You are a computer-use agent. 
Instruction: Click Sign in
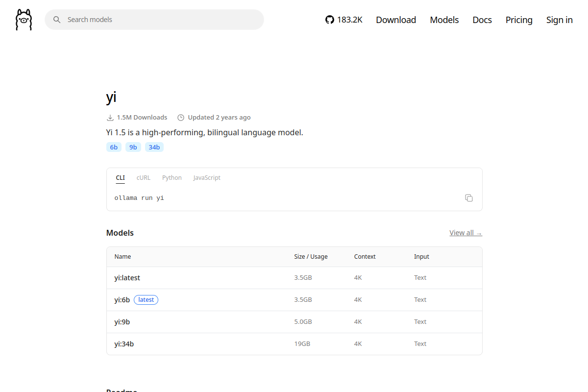pos(560,20)
